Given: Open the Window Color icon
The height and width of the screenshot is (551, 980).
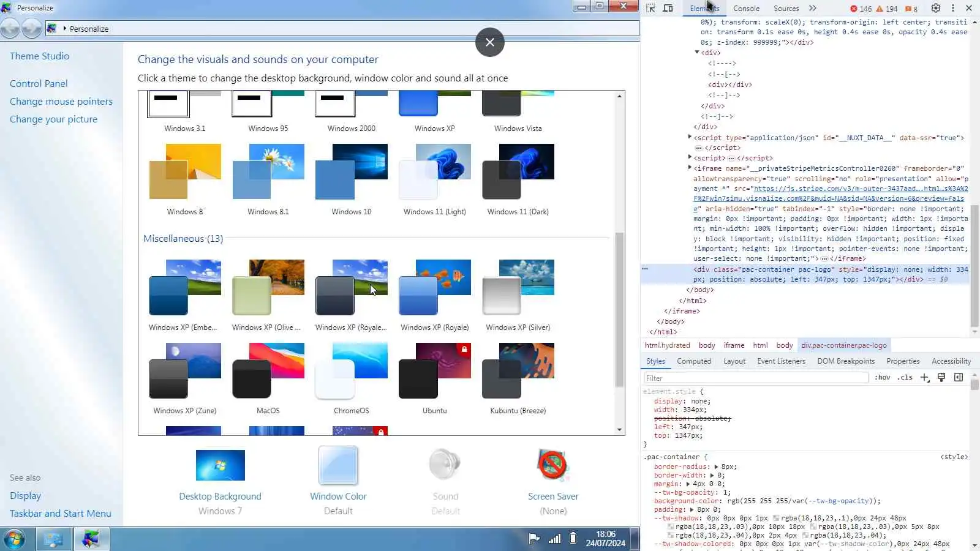Looking at the screenshot, I should (x=338, y=465).
